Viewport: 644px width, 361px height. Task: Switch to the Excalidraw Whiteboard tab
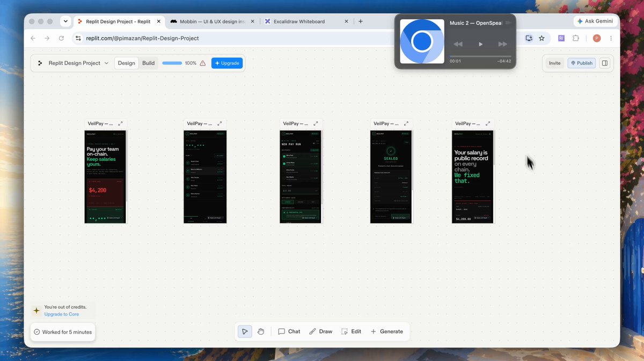click(x=307, y=21)
